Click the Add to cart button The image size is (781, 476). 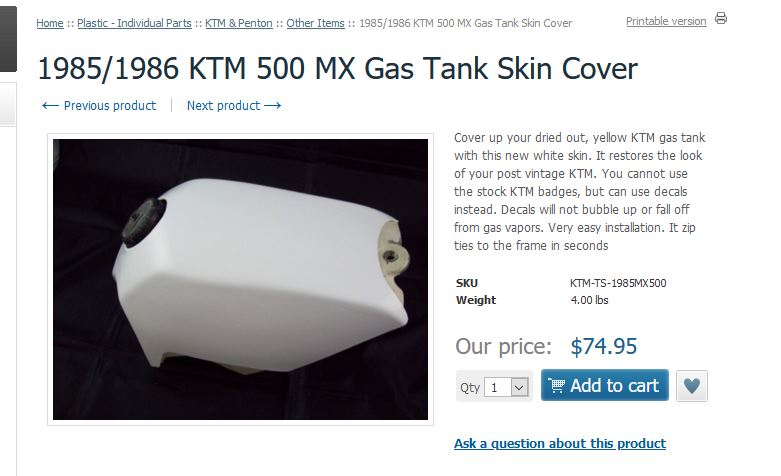coord(605,385)
